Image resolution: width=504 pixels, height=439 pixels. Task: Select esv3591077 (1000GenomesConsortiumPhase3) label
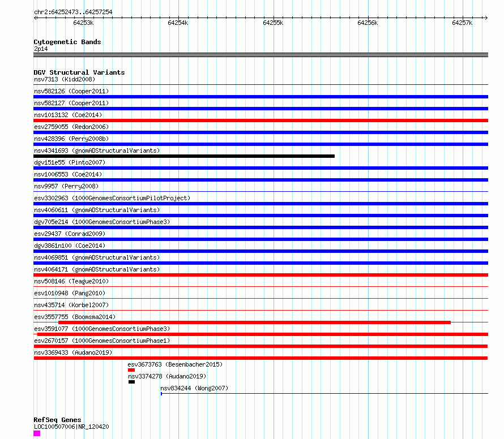pos(102,329)
